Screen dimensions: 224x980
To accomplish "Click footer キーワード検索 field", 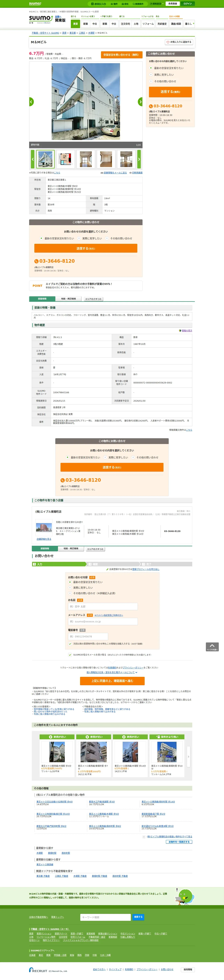I will (x=105, y=917).
